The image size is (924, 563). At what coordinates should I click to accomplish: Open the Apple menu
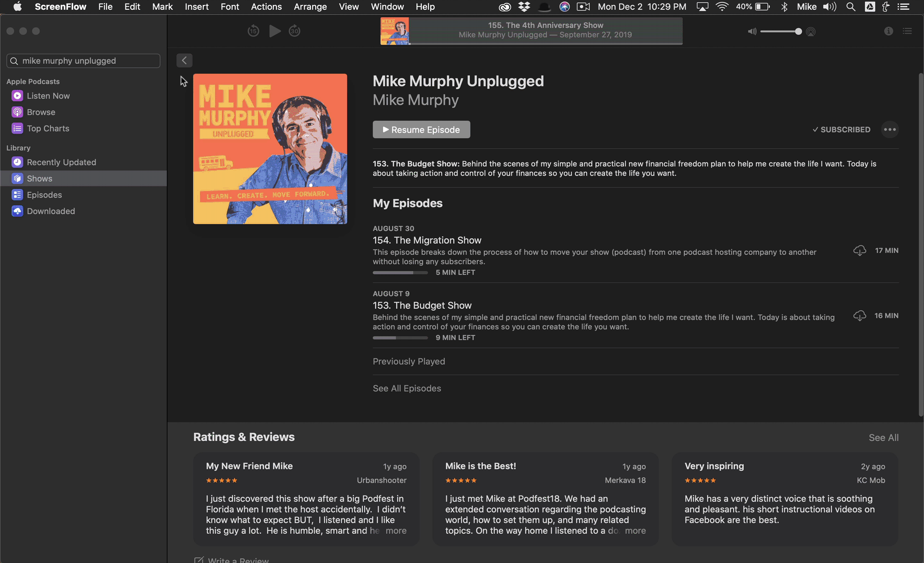(17, 7)
